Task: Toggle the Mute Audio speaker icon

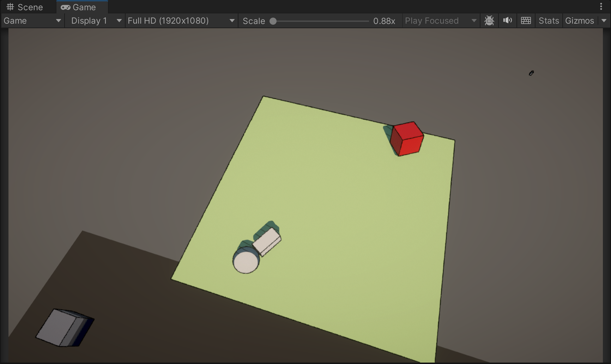Action: pyautogui.click(x=507, y=21)
